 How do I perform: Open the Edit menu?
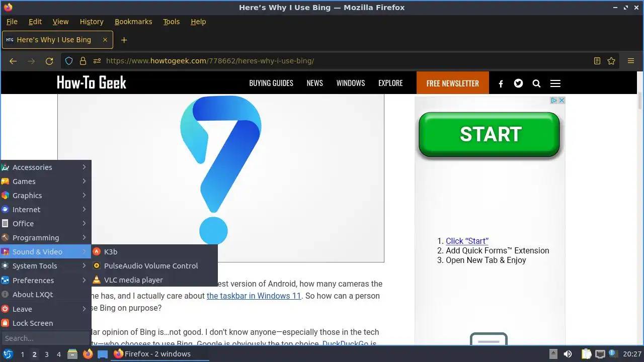[x=35, y=22]
